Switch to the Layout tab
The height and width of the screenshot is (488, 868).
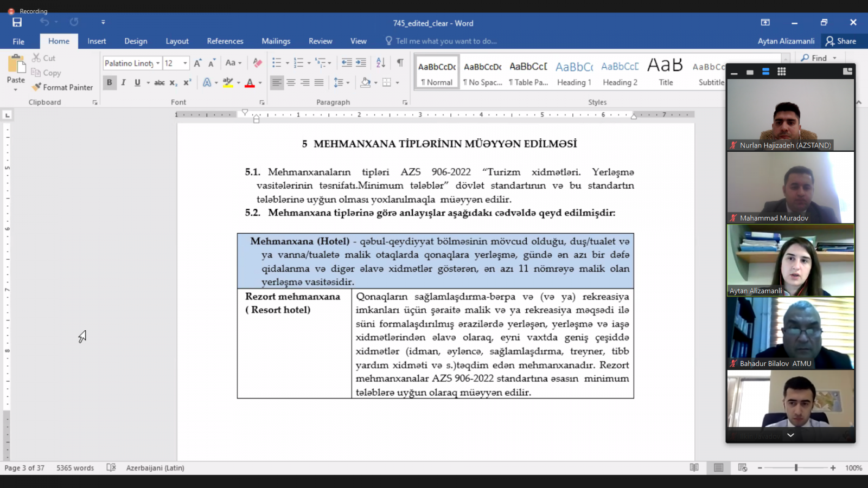(x=177, y=41)
